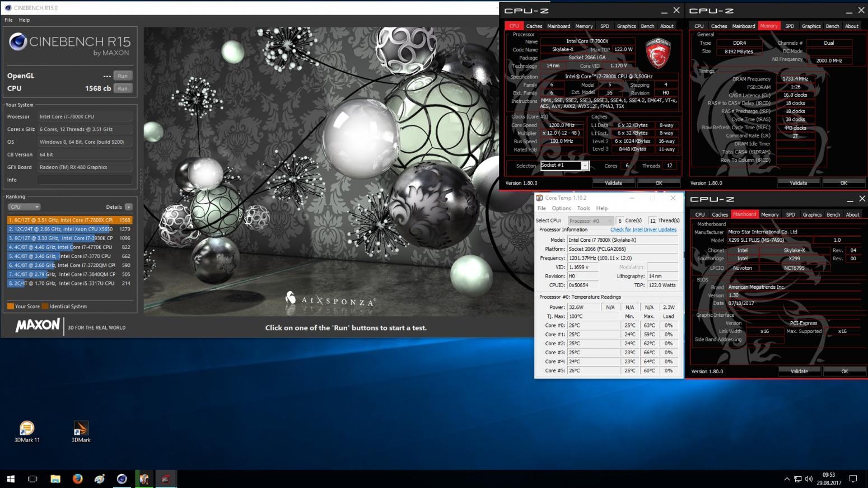Click Validate in the CPU-Z Mainboard window
Image resolution: width=868 pixels, height=488 pixels.
pos(799,371)
